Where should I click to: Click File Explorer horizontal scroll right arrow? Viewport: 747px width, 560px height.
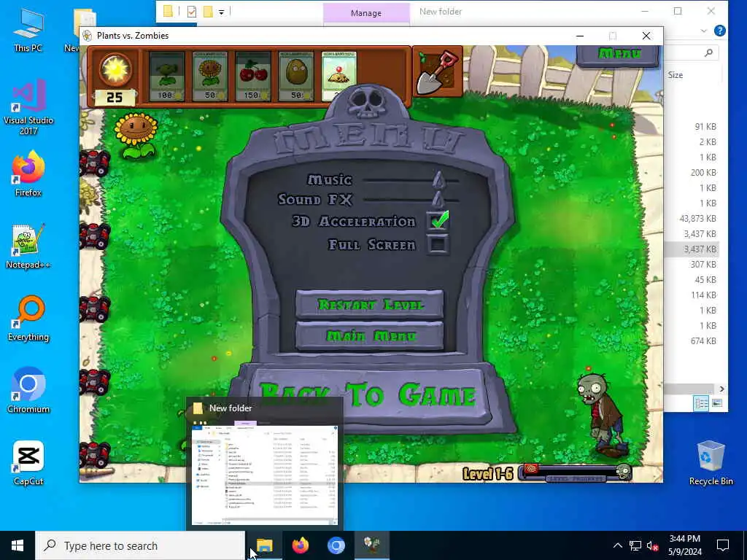pos(721,389)
